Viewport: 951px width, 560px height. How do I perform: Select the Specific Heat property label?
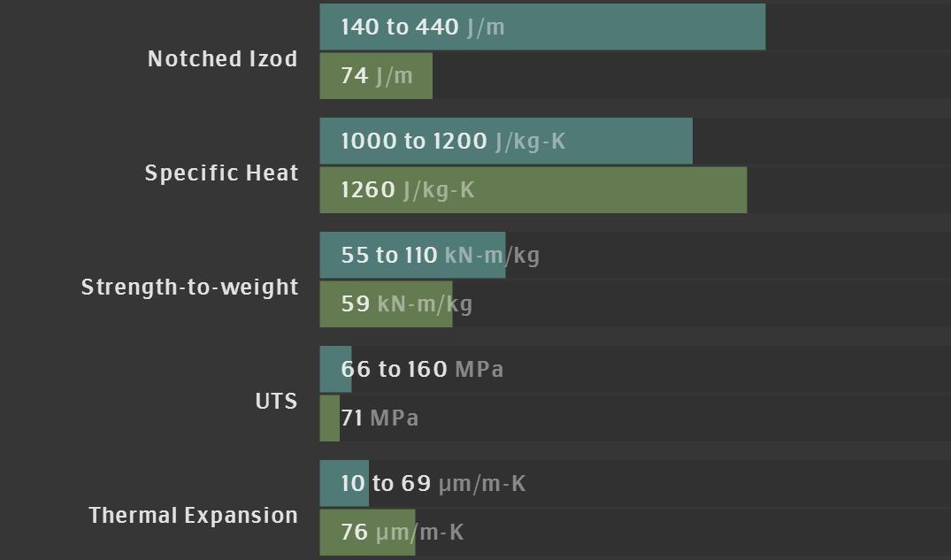(x=222, y=173)
